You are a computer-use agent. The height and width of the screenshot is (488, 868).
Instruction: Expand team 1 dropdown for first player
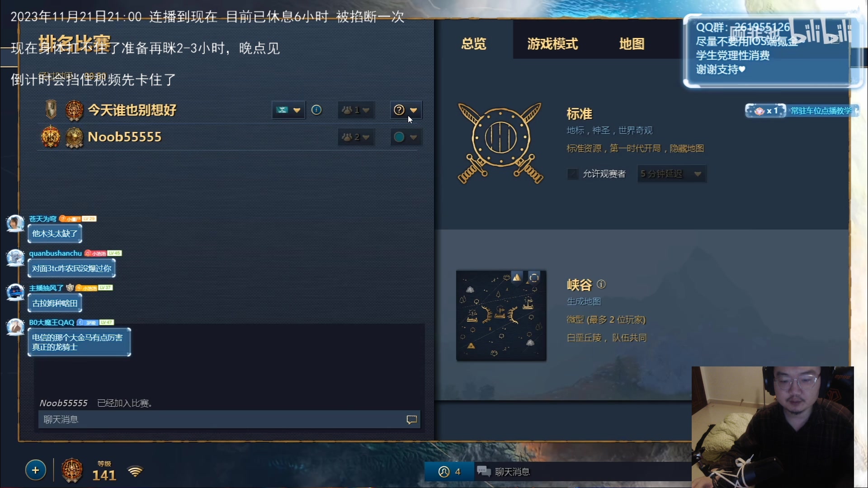356,110
